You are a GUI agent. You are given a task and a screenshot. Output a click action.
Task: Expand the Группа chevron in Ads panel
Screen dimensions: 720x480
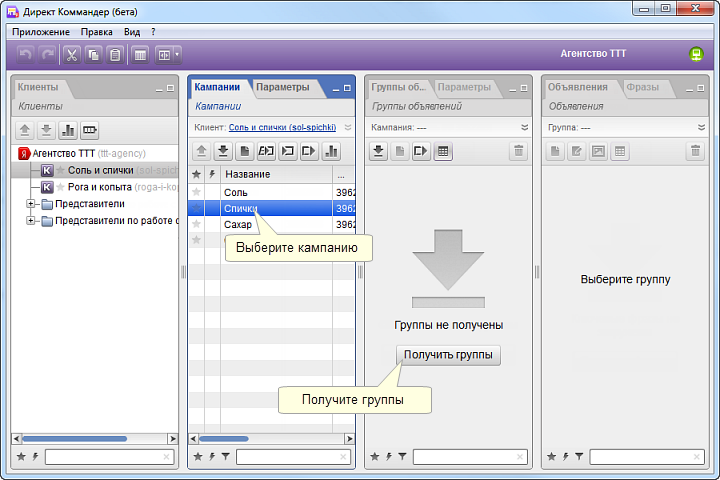point(701,127)
